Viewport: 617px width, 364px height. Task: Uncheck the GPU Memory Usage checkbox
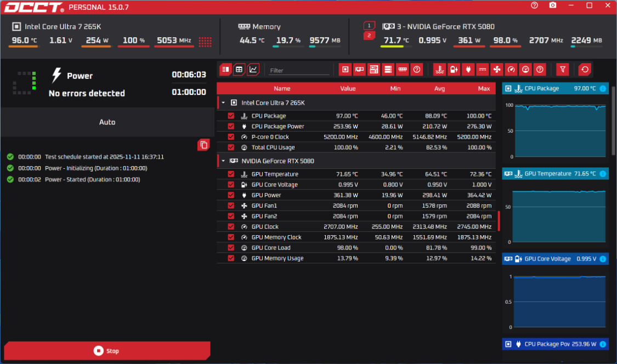231,258
